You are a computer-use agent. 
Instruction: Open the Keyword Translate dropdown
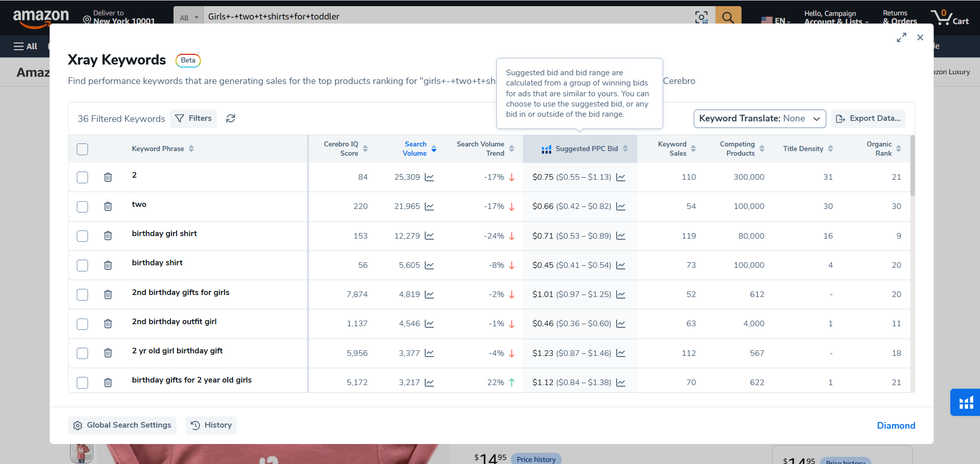[x=760, y=118]
